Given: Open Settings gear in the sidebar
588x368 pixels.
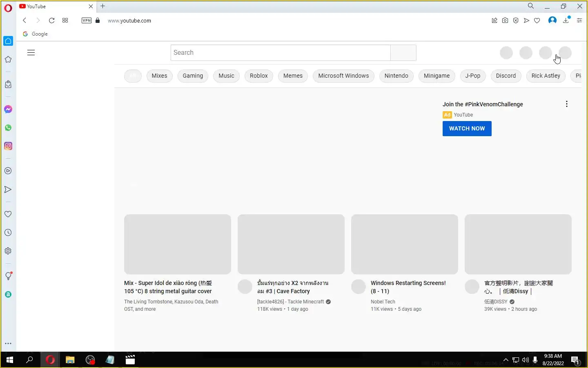Looking at the screenshot, I should [x=8, y=251].
